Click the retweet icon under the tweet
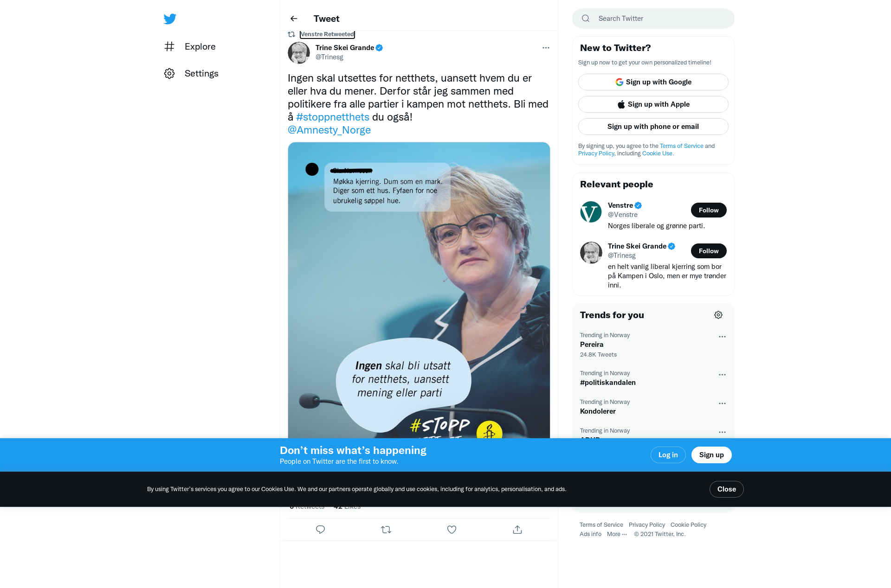891x588 pixels. tap(386, 530)
